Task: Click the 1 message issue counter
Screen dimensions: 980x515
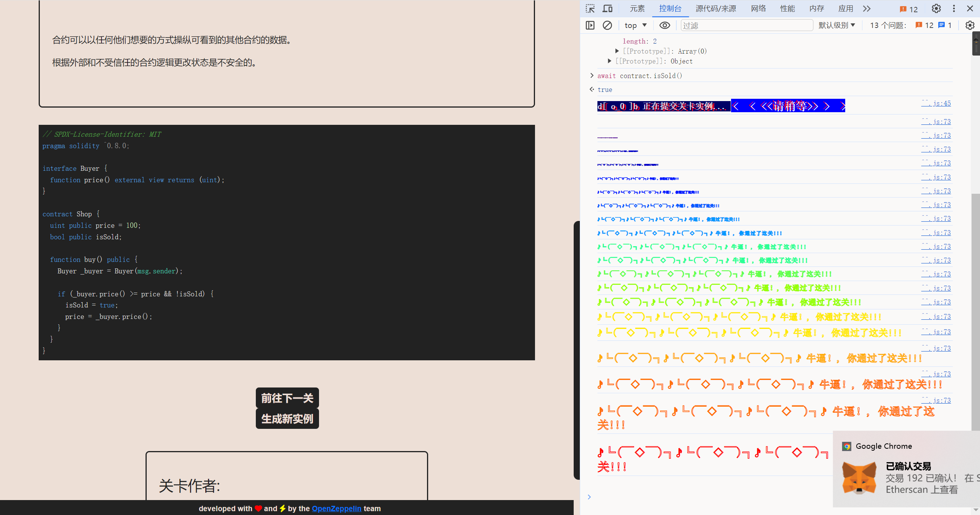Action: coord(945,25)
